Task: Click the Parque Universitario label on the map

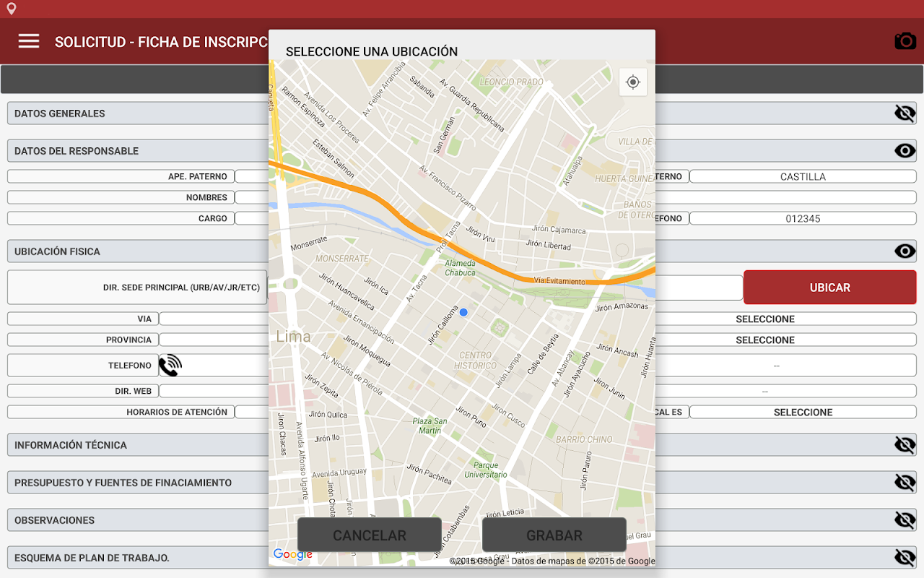Action: [x=486, y=470]
